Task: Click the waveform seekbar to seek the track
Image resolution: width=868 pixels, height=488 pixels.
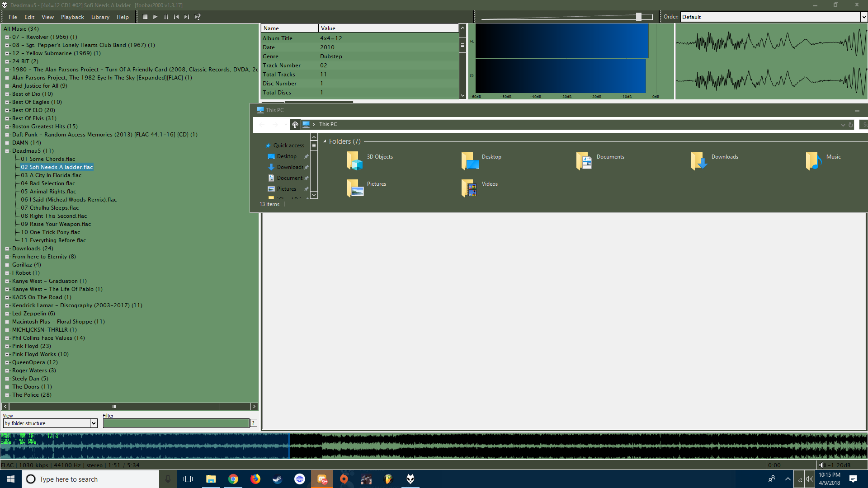Action: tap(434, 446)
